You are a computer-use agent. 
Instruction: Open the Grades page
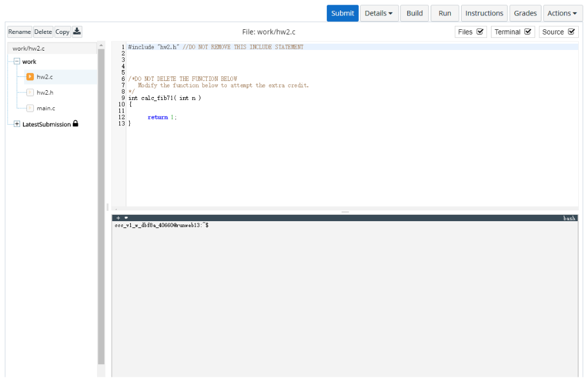(x=525, y=13)
